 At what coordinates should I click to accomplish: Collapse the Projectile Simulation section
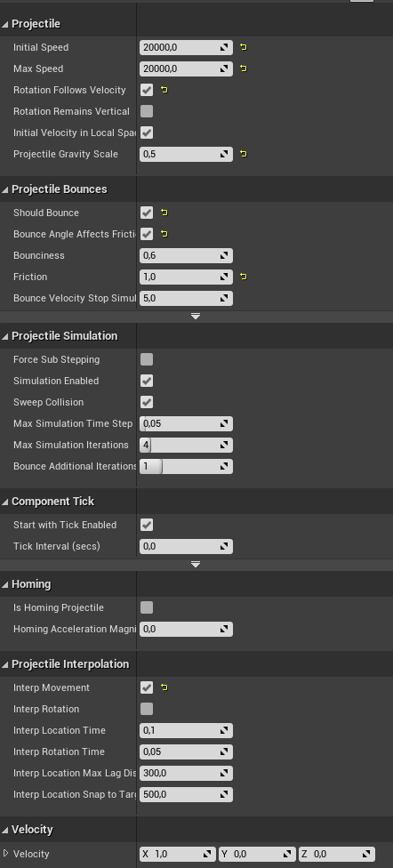click(5, 336)
